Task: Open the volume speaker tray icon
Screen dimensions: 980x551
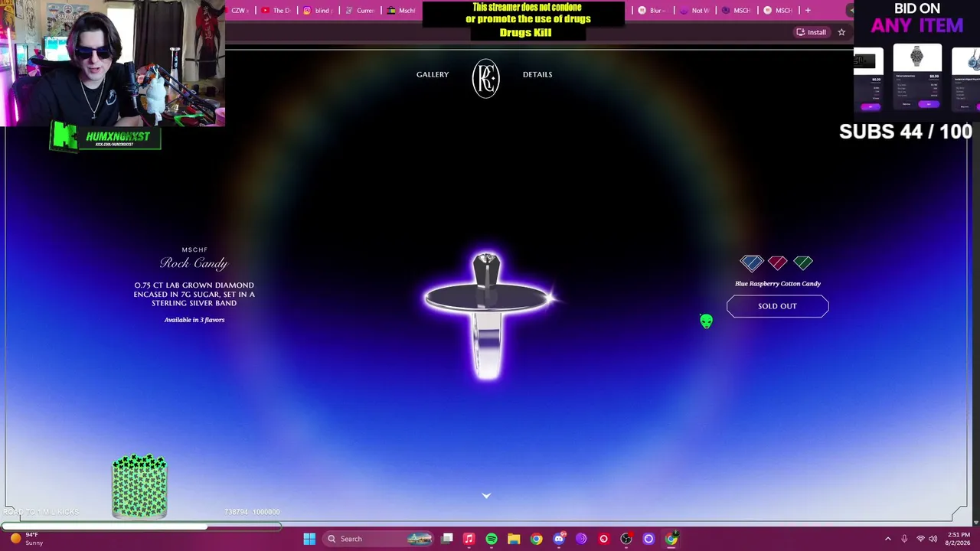Action: 933,539
